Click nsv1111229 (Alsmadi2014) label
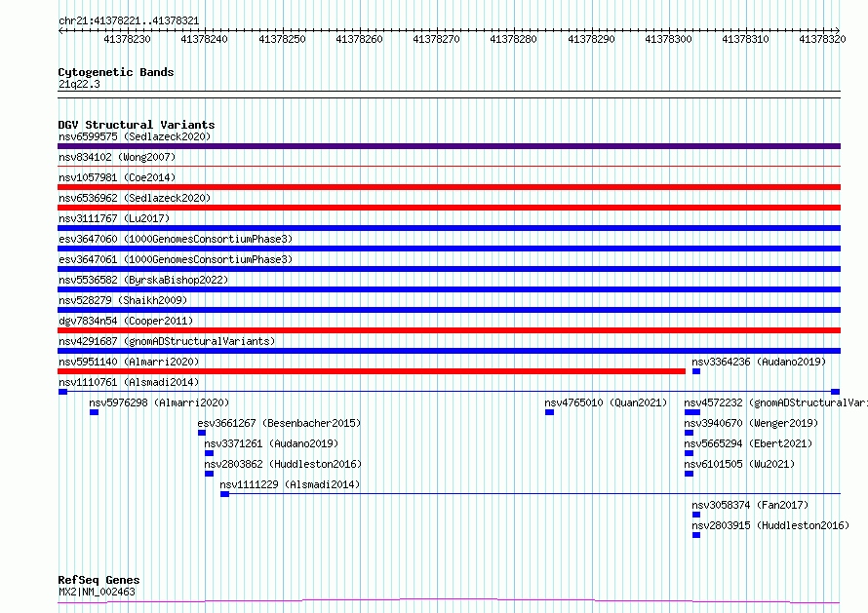The image size is (868, 613). click(290, 484)
